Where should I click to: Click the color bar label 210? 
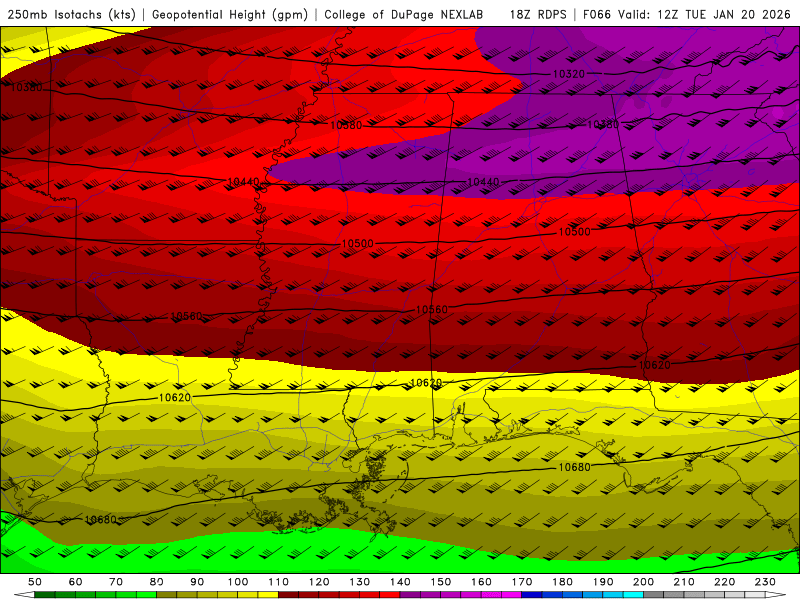coord(684,582)
